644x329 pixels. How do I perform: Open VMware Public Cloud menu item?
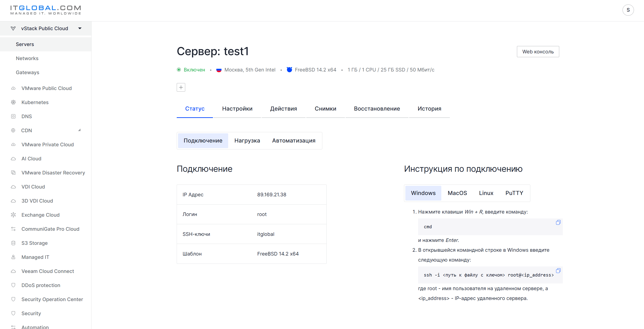[x=47, y=88]
